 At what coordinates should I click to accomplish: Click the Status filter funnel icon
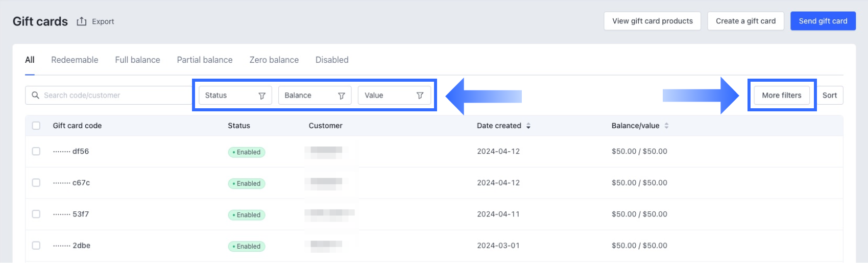pos(262,95)
